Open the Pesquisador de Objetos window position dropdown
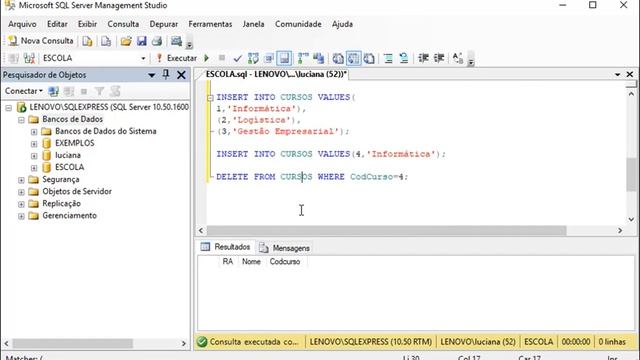 tap(151, 75)
